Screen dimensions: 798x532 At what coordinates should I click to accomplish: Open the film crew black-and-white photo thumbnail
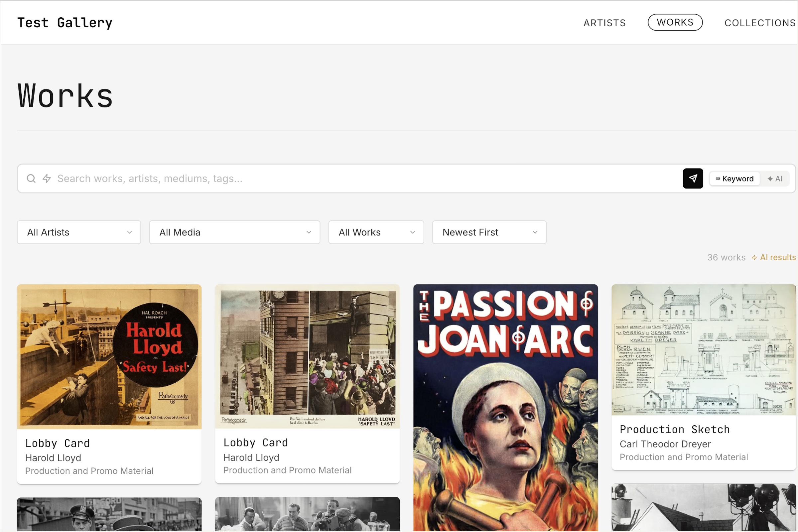(307, 514)
